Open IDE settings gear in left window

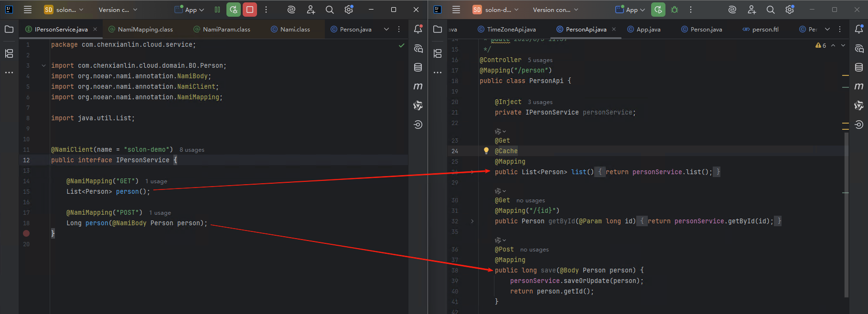pos(349,10)
